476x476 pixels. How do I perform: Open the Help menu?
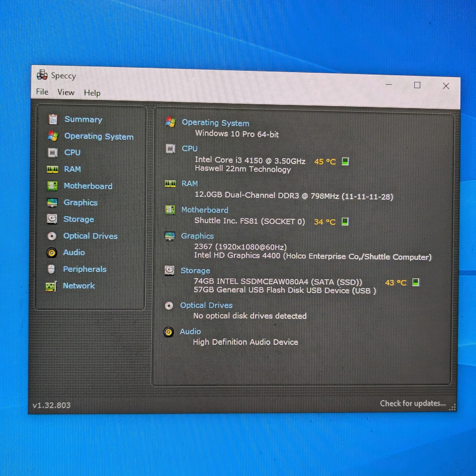(92, 93)
